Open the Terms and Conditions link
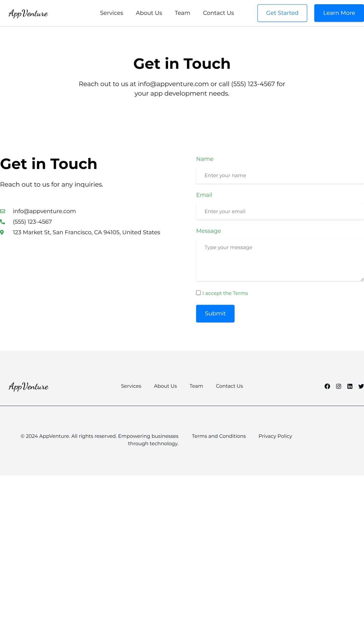The width and height of the screenshot is (364, 635). [x=219, y=436]
